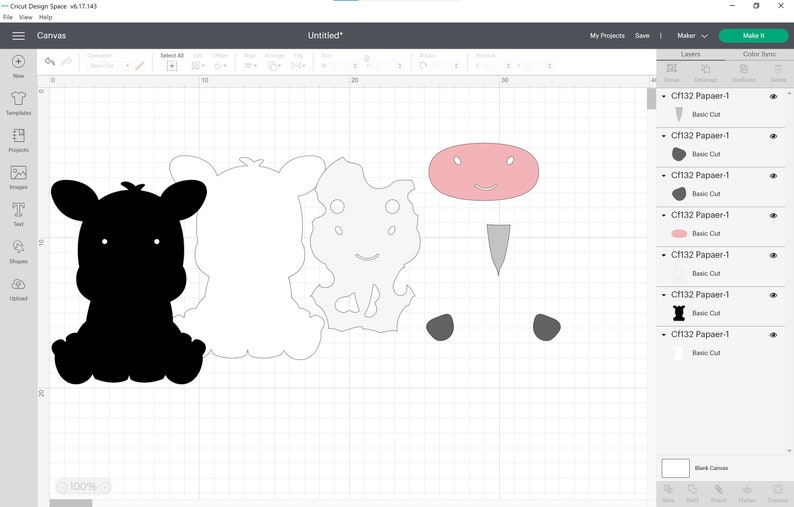The width and height of the screenshot is (794, 507).
Task: Click the Upload icon
Action: click(x=18, y=284)
